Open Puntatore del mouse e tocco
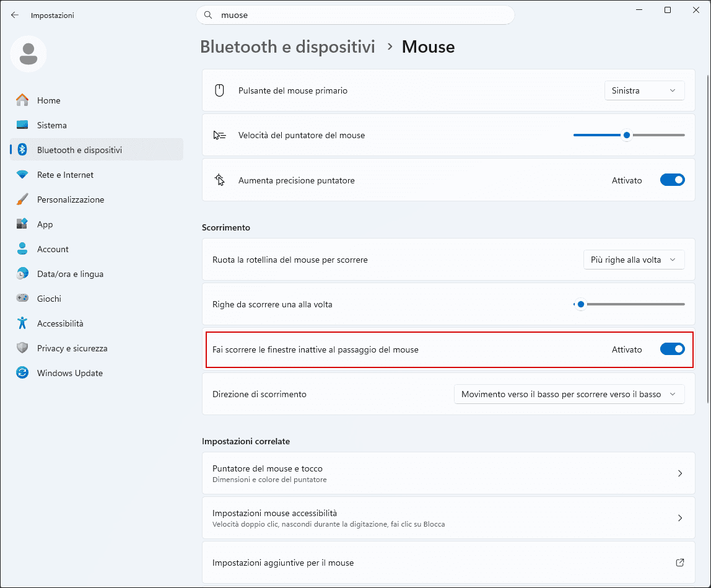This screenshot has width=711, height=588. (x=448, y=473)
